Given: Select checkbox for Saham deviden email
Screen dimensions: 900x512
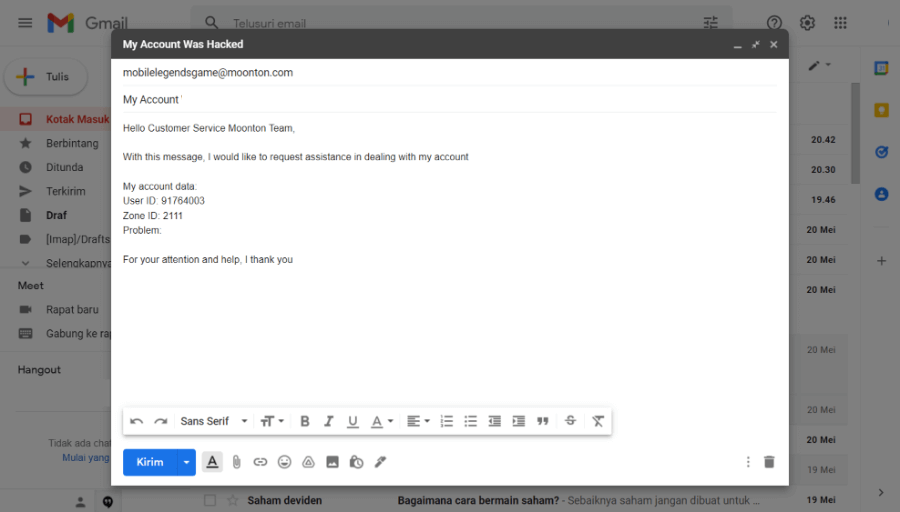Looking at the screenshot, I should (210, 501).
